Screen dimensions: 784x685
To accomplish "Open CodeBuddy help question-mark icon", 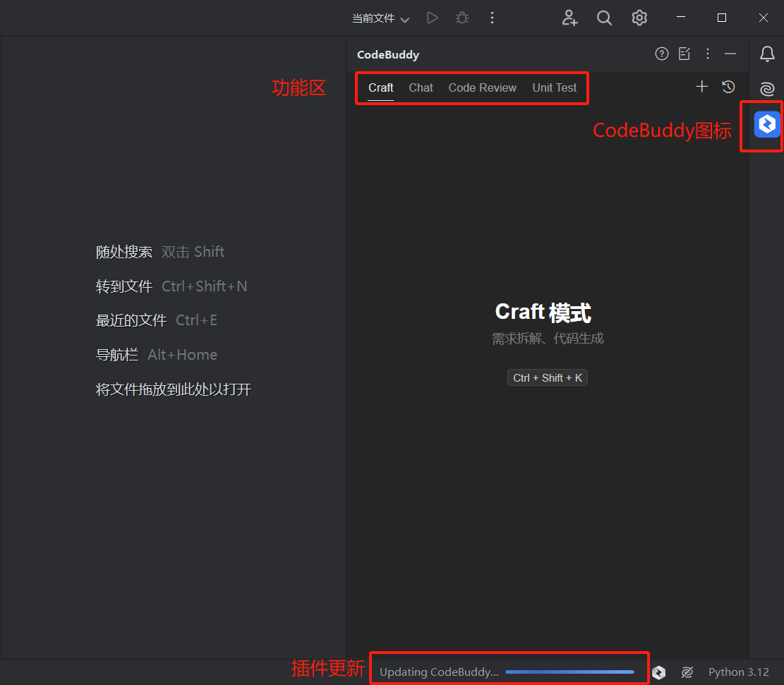I will 661,54.
